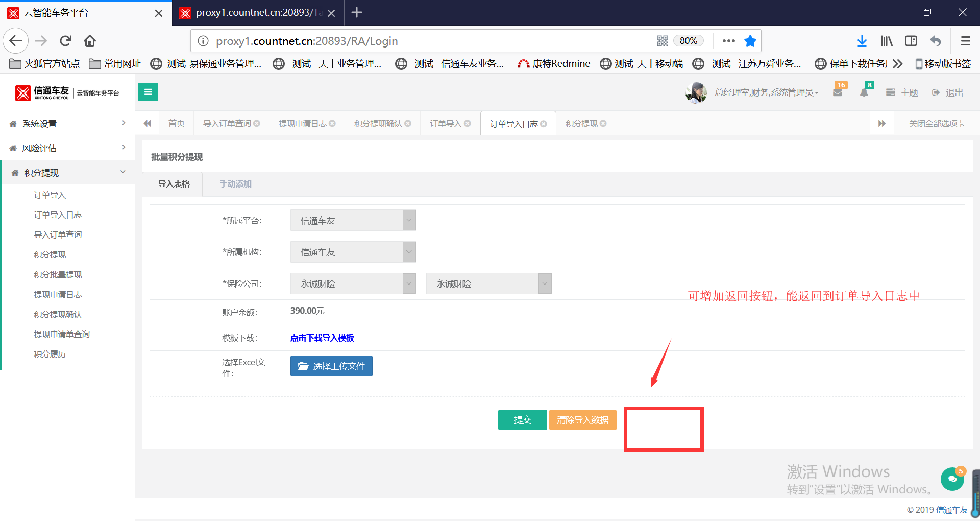Close the 积分提现 tab via its x icon
The width and height of the screenshot is (980, 521).
603,123
